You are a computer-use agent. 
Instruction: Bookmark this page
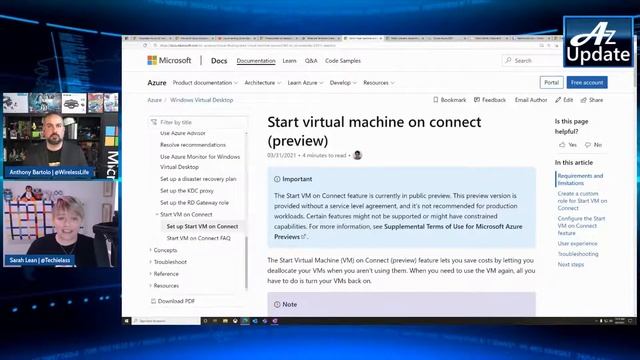coord(449,100)
